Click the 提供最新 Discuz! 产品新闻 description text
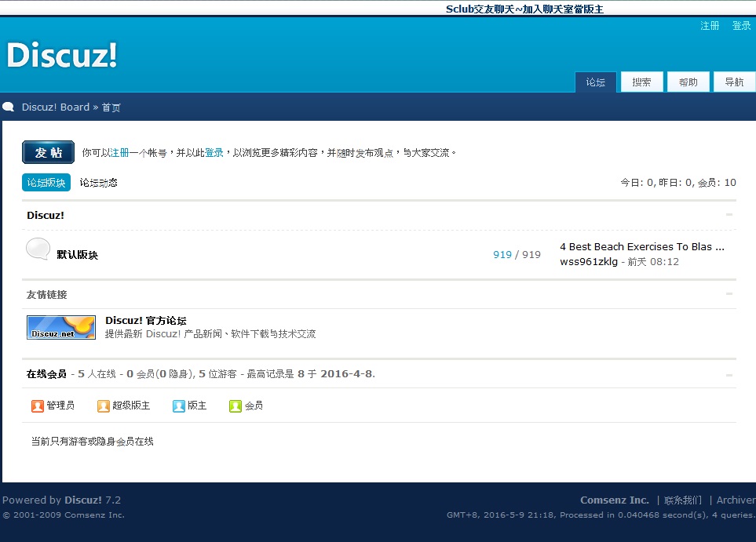 click(210, 334)
